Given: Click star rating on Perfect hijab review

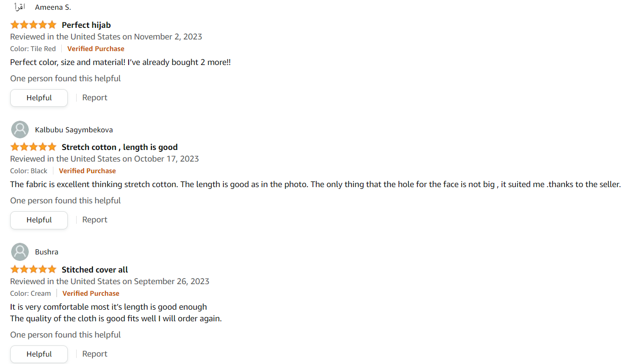Looking at the screenshot, I should (x=33, y=25).
